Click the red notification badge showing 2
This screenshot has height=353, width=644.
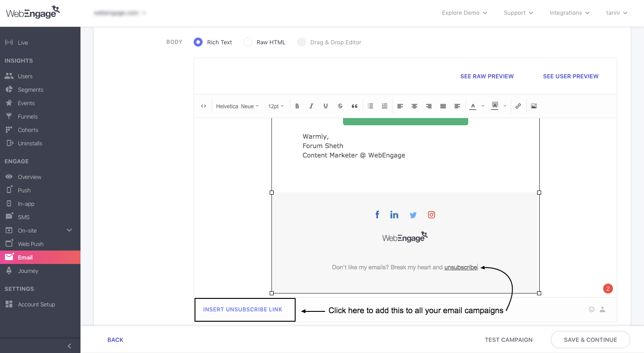pyautogui.click(x=608, y=289)
